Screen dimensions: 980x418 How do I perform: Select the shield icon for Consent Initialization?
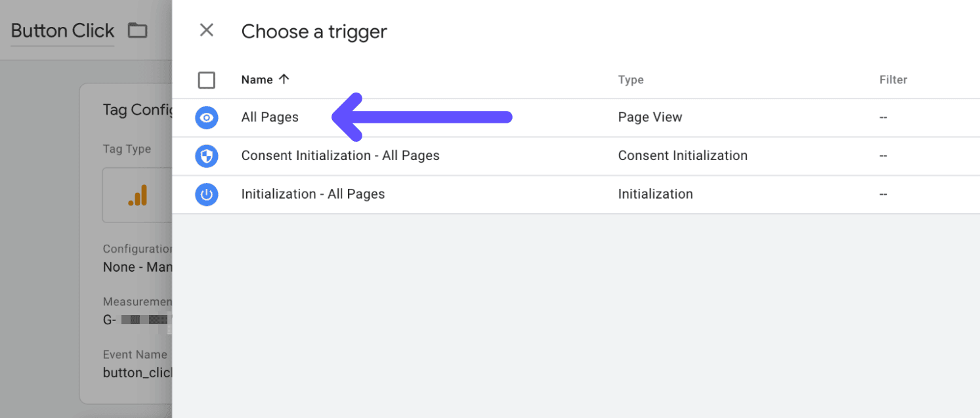tap(207, 156)
